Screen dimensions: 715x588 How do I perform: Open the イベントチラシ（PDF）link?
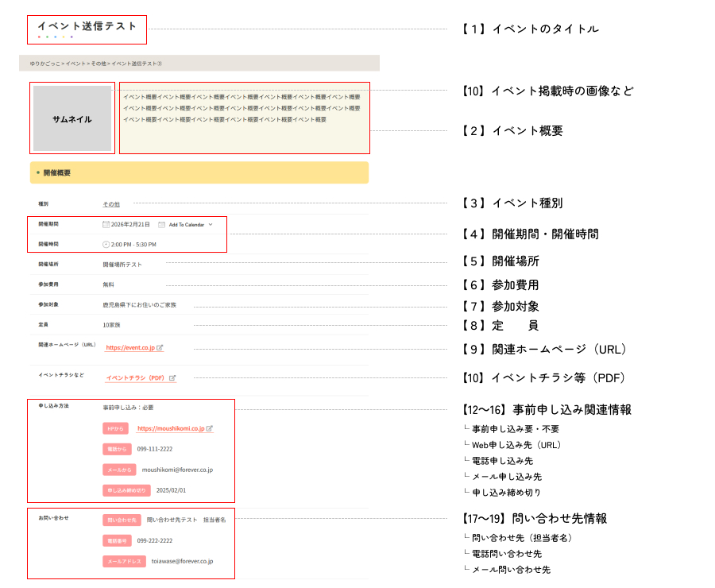click(134, 378)
